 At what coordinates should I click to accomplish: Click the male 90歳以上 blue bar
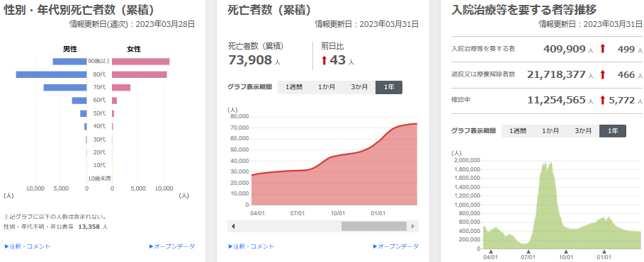[x=70, y=62]
